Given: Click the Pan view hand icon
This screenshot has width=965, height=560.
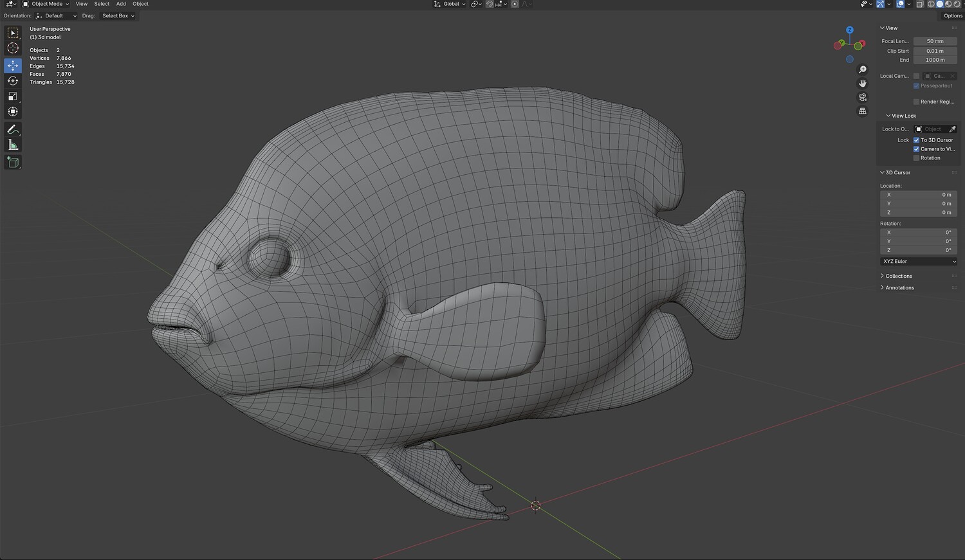Looking at the screenshot, I should (x=863, y=84).
